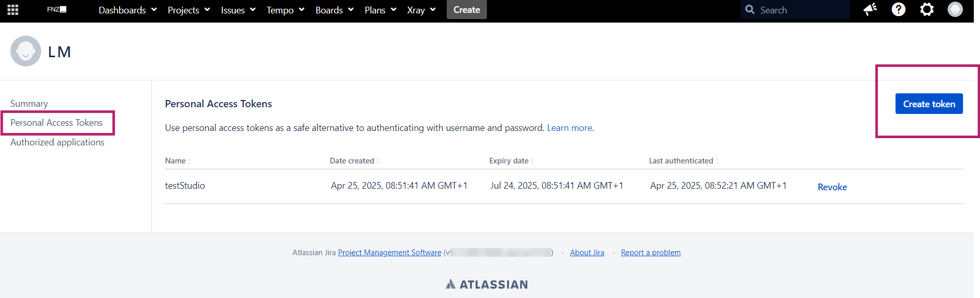Open the app switcher grid icon
Viewport: 980px width, 298px height.
(x=13, y=10)
